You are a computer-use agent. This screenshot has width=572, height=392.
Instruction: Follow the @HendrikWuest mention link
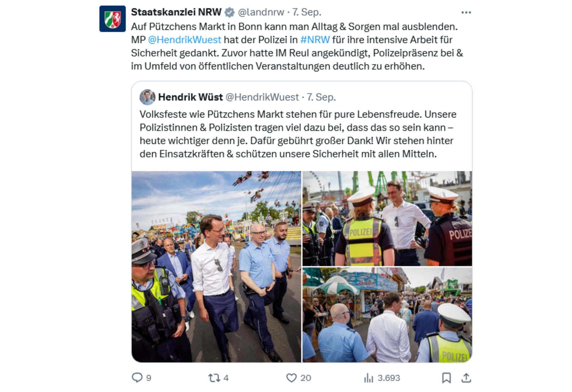point(185,40)
